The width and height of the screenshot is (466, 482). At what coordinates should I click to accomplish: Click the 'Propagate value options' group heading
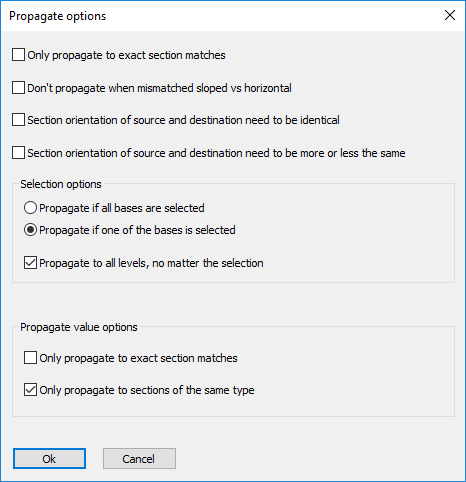tap(79, 327)
